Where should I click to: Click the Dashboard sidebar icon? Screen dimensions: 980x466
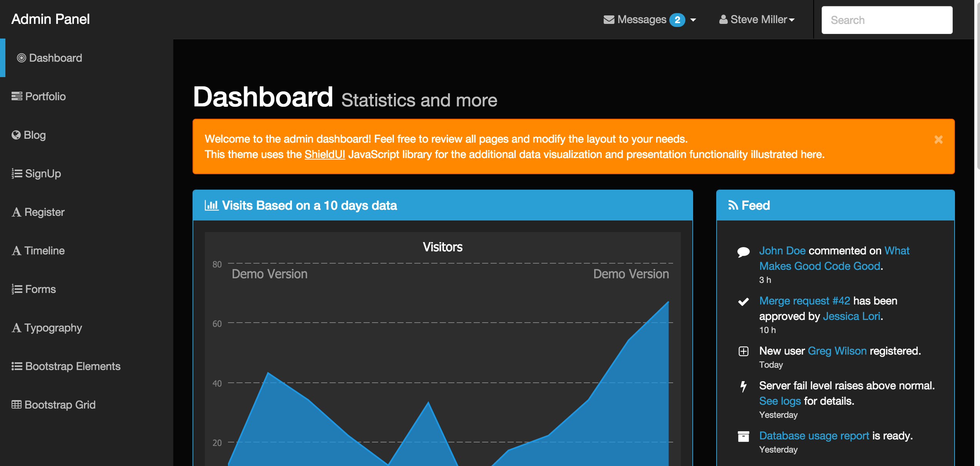[x=20, y=57]
